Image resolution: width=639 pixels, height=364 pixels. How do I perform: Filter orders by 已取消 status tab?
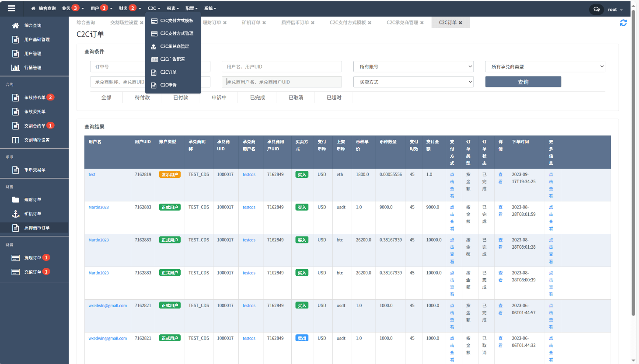point(296,97)
